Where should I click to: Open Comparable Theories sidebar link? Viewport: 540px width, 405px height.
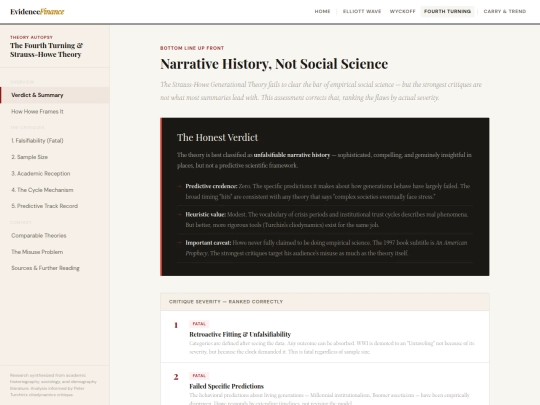coord(55,236)
